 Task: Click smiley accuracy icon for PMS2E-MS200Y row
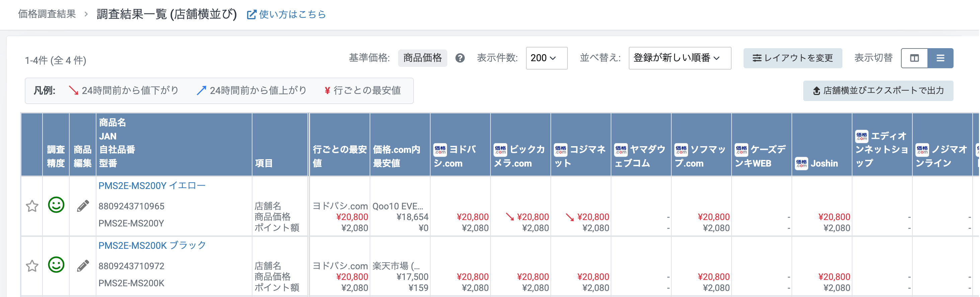coord(56,205)
